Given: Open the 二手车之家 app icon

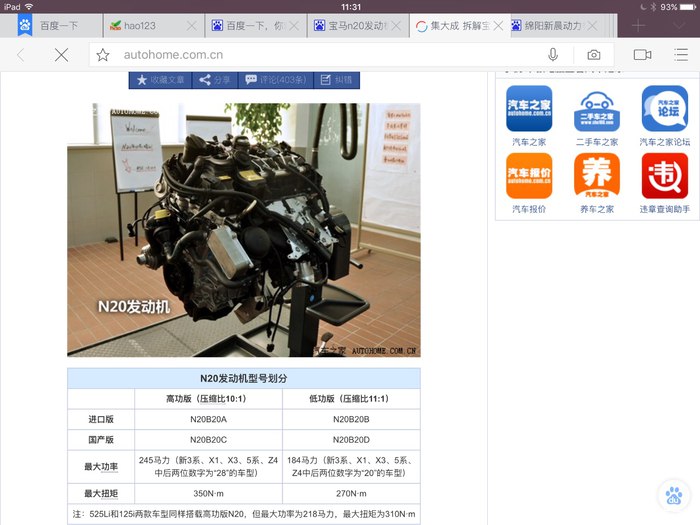Looking at the screenshot, I should tap(596, 109).
